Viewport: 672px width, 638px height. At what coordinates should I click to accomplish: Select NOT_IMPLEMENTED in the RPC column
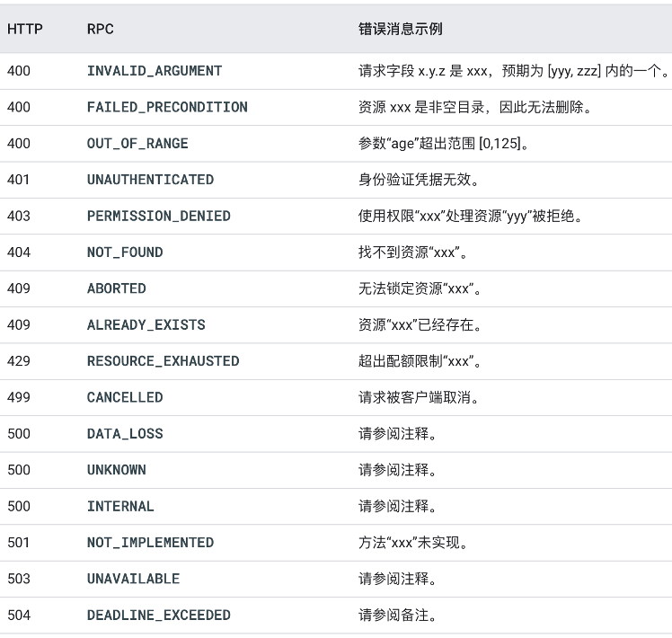(150, 543)
